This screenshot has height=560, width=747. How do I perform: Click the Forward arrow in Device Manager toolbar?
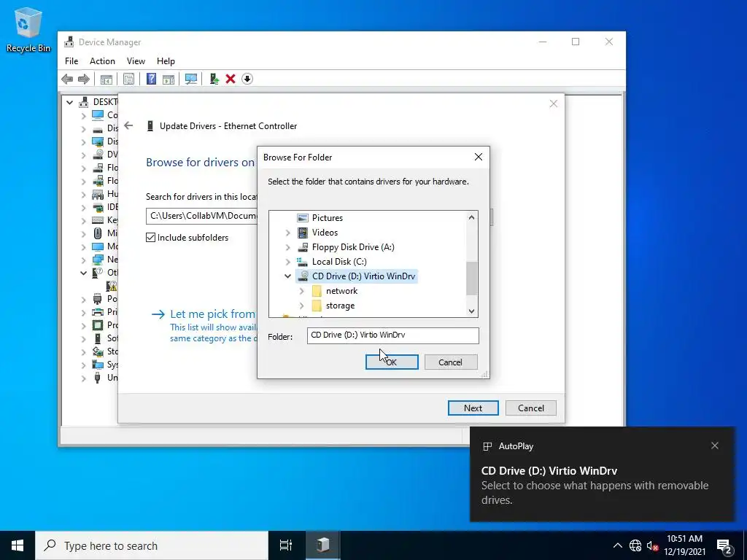[83, 79]
